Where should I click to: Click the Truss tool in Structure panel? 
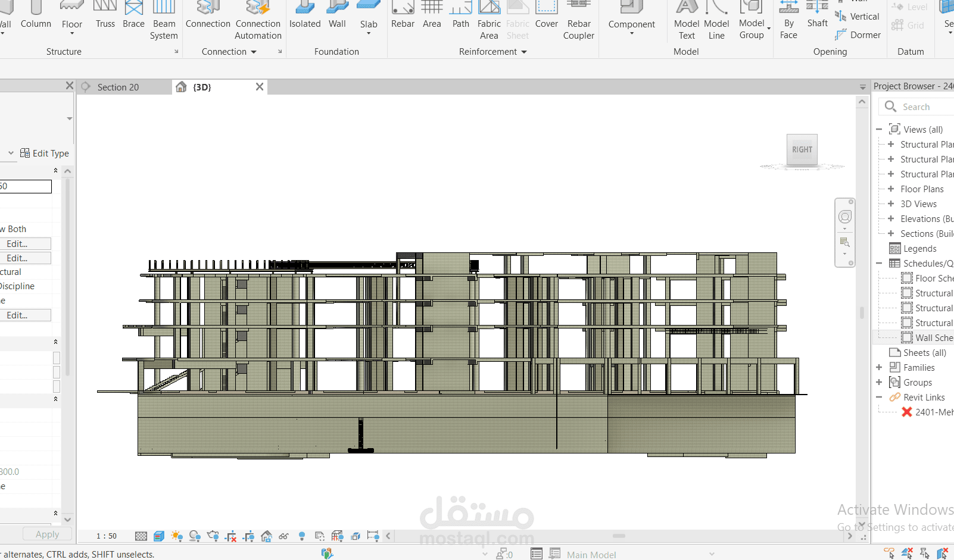tap(105, 16)
